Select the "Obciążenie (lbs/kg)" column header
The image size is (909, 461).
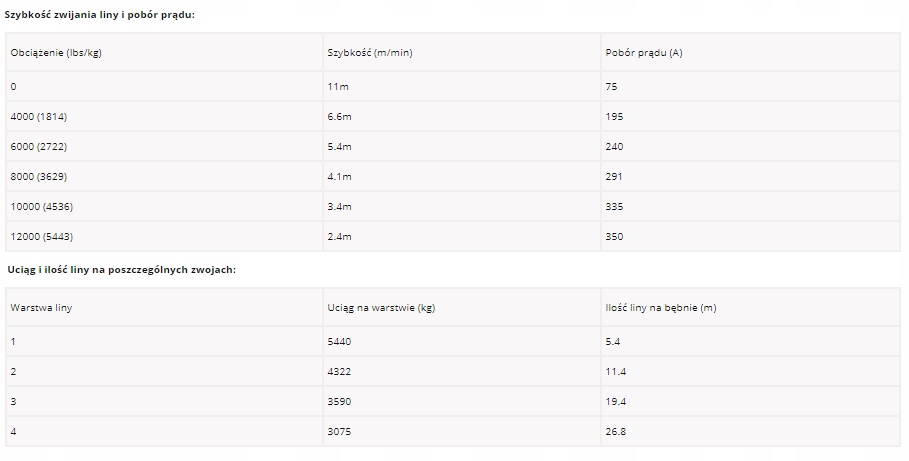[56, 52]
